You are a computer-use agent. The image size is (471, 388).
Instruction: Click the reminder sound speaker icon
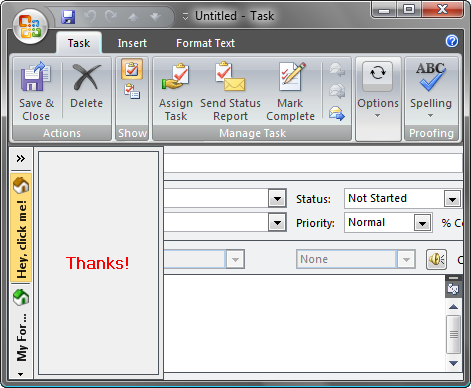pos(436,259)
